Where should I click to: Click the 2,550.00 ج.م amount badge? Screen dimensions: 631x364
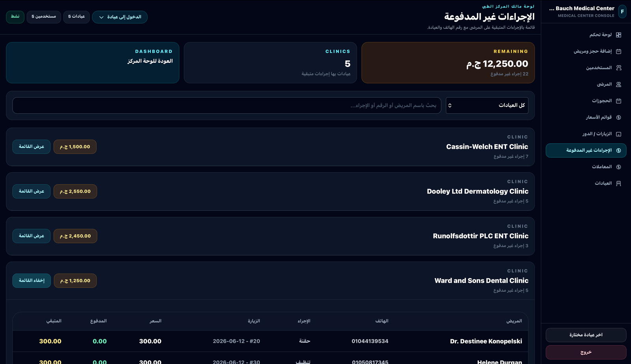pos(75,191)
